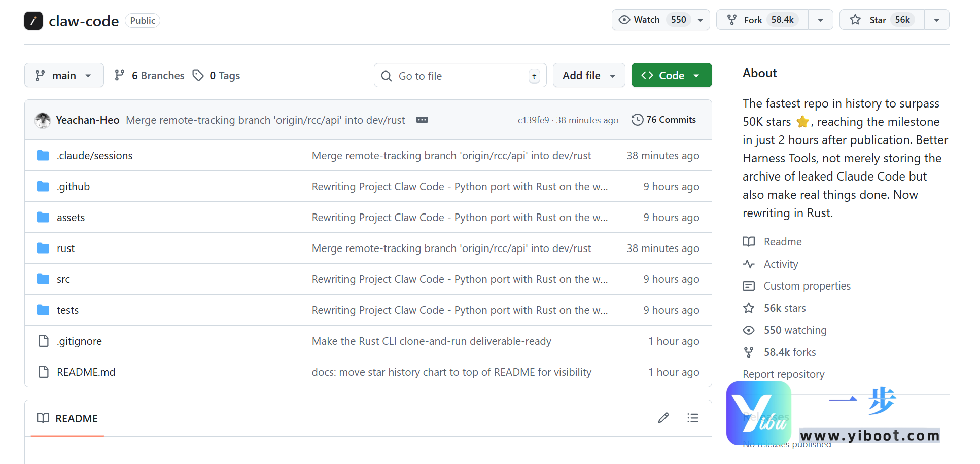Open the rust folder
The image size is (980, 464).
[65, 248]
